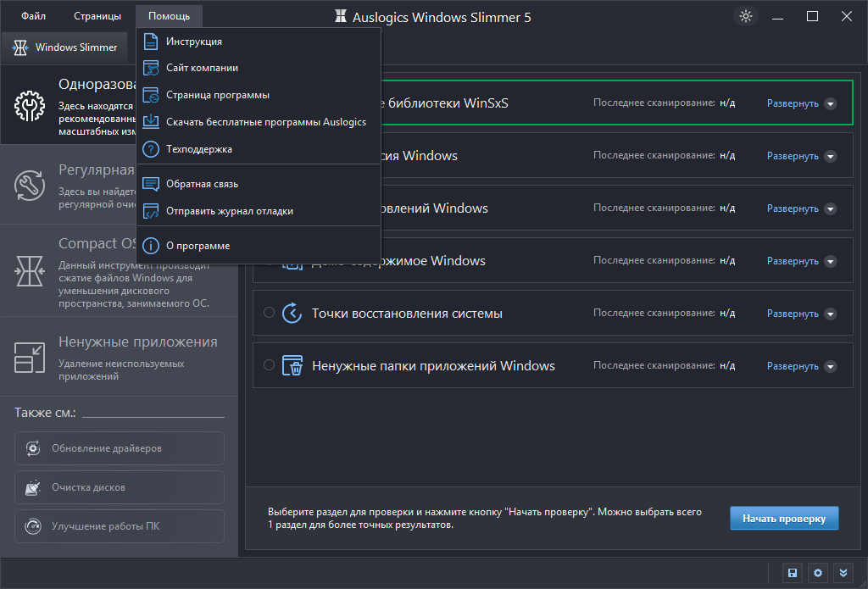Open the Инструкция document icon
The width and height of the screenshot is (868, 589).
click(x=151, y=42)
